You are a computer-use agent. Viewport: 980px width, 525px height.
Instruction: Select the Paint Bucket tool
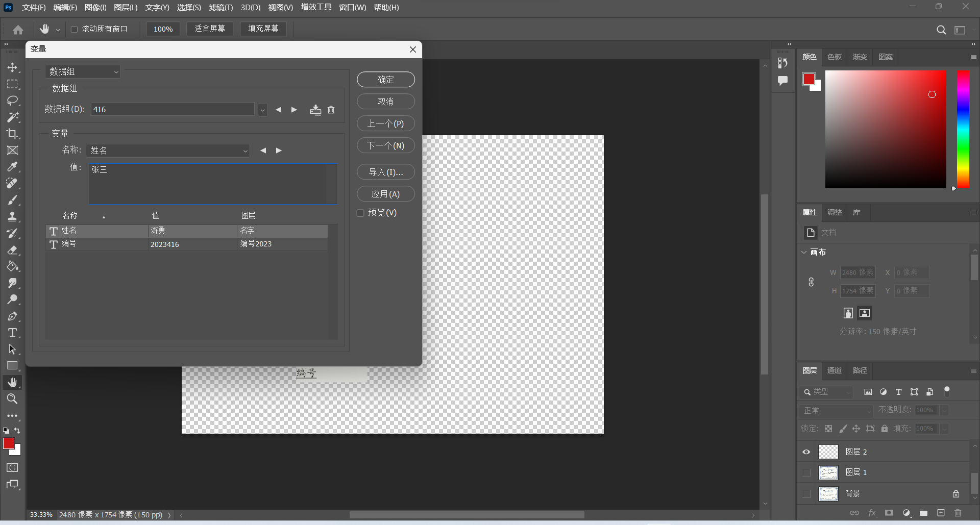point(12,266)
